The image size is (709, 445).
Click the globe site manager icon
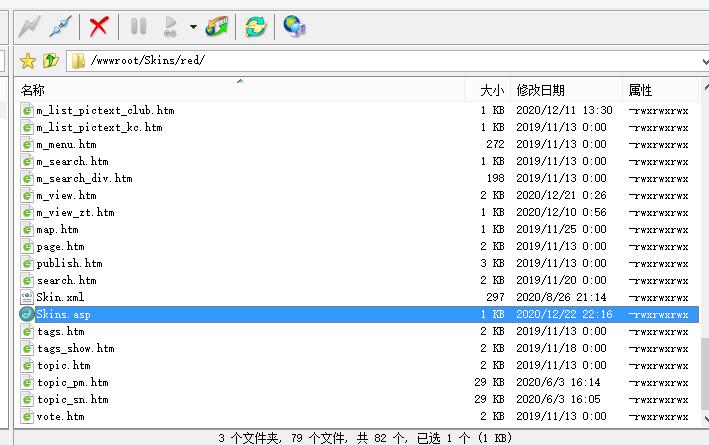(x=294, y=26)
